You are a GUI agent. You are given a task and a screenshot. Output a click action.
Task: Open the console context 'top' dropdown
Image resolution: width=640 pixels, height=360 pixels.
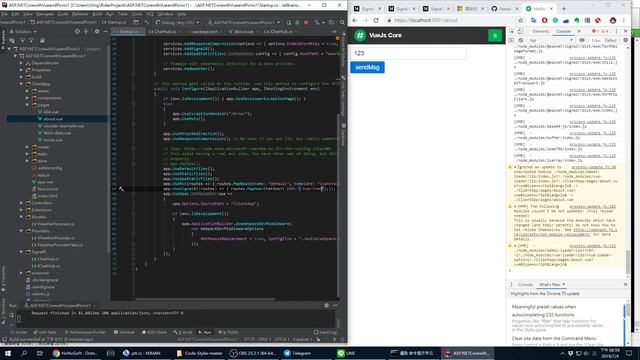[551, 40]
